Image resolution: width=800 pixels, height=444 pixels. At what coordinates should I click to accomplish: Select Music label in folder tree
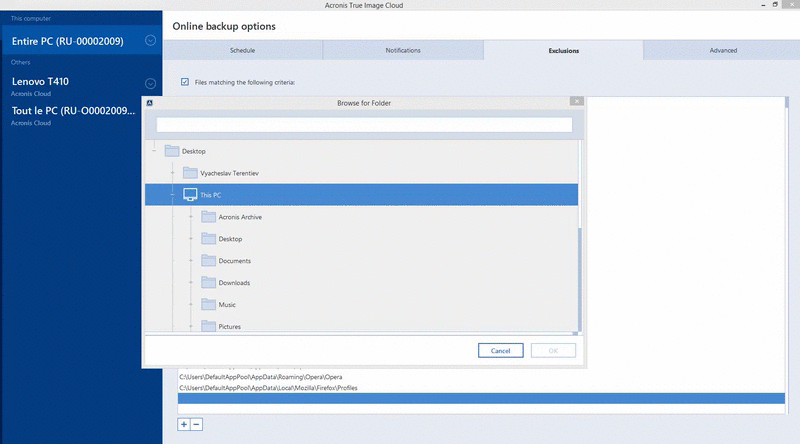pyautogui.click(x=227, y=305)
